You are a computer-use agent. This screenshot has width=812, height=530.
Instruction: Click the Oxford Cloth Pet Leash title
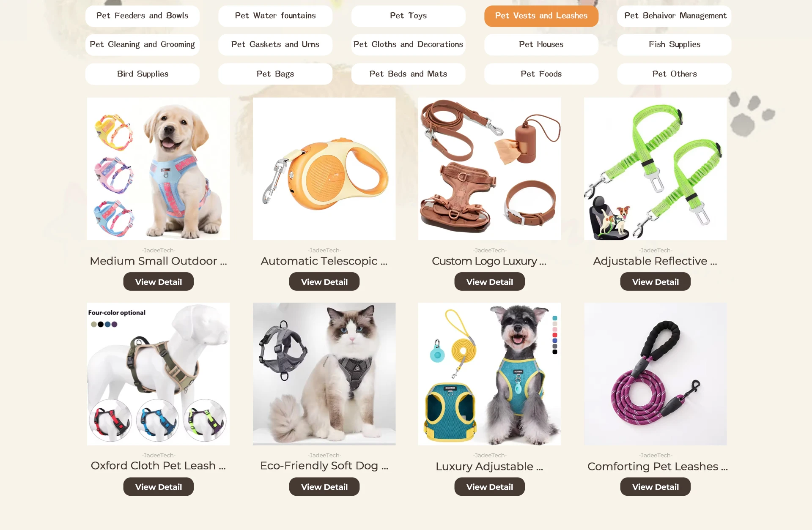(159, 466)
